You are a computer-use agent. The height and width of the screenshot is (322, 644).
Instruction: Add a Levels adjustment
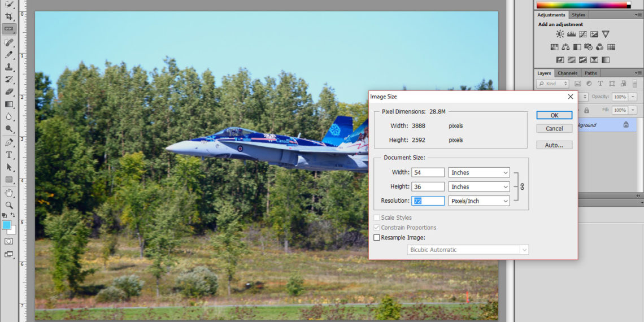tap(571, 34)
